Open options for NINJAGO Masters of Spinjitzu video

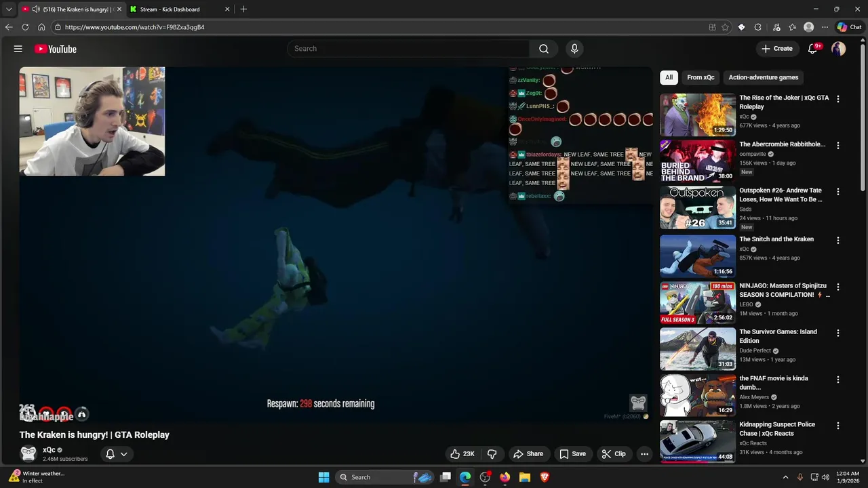(838, 287)
